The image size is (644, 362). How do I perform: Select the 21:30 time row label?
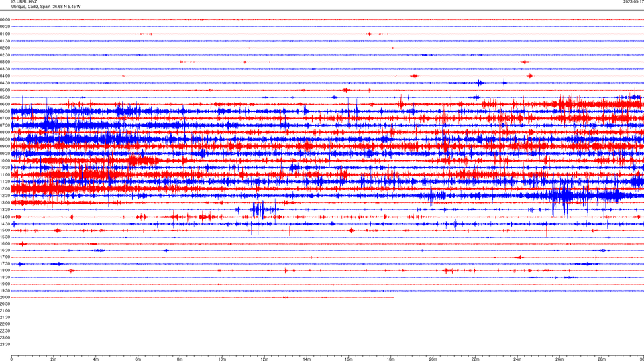[5, 317]
